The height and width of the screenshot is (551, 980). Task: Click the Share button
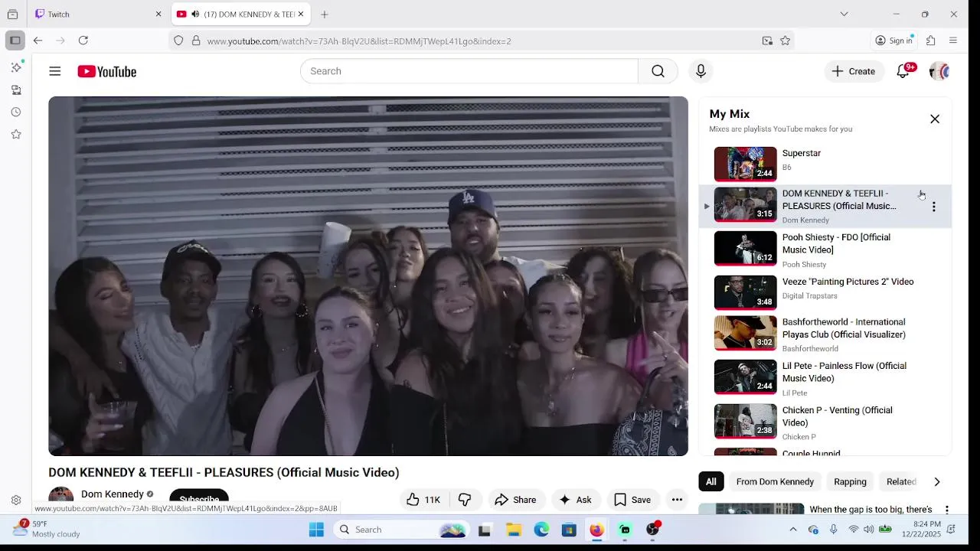[515, 500]
